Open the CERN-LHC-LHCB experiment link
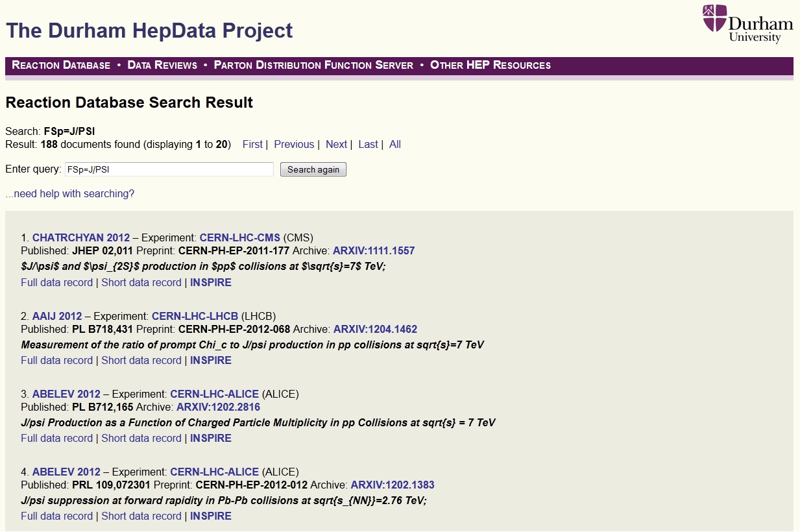Screen dimensions: 800x532 (x=195, y=317)
